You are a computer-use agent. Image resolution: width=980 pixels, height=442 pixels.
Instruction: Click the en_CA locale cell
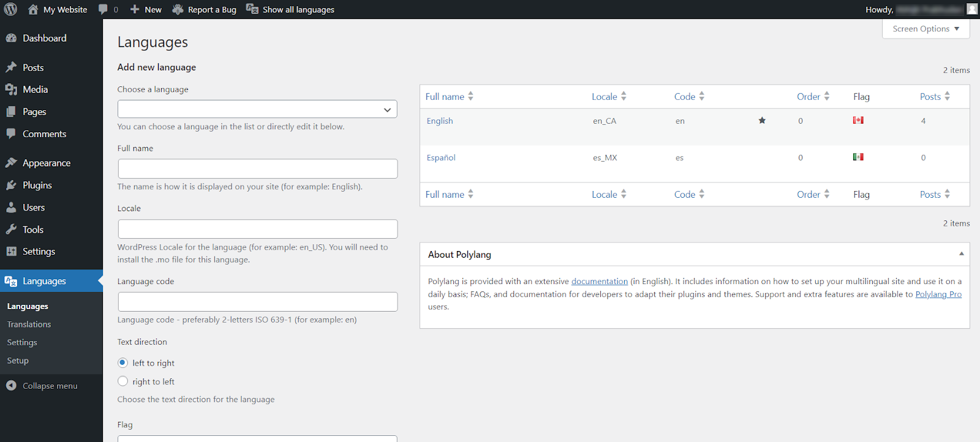605,121
